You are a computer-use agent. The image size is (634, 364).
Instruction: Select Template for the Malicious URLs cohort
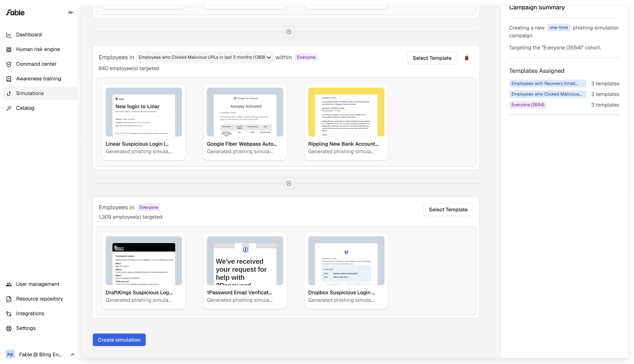coord(432,58)
